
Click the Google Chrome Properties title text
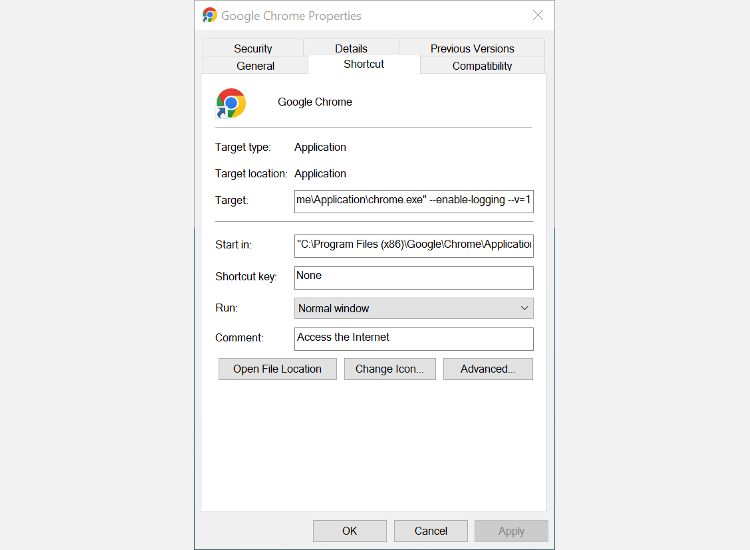click(291, 16)
